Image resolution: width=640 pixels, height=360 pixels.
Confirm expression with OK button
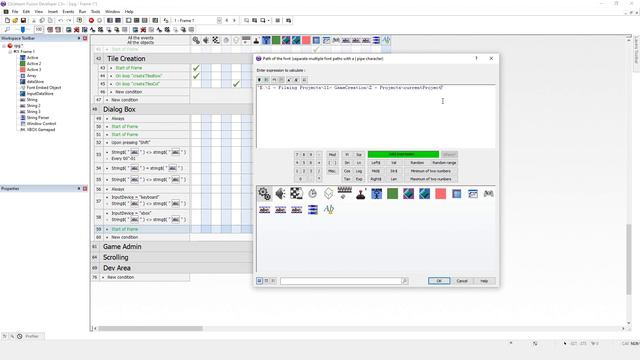[439, 281]
